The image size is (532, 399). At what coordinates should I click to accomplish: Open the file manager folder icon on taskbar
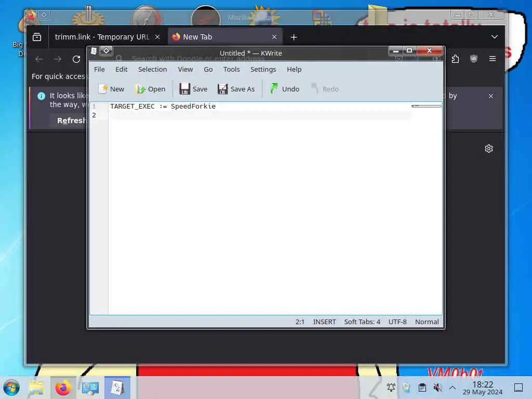click(x=36, y=388)
